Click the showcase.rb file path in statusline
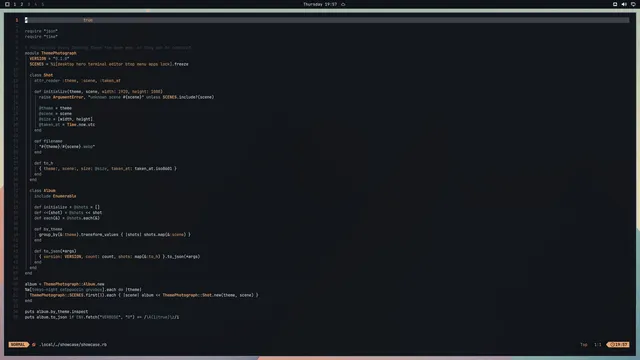The height and width of the screenshot is (360, 640). pos(73,344)
